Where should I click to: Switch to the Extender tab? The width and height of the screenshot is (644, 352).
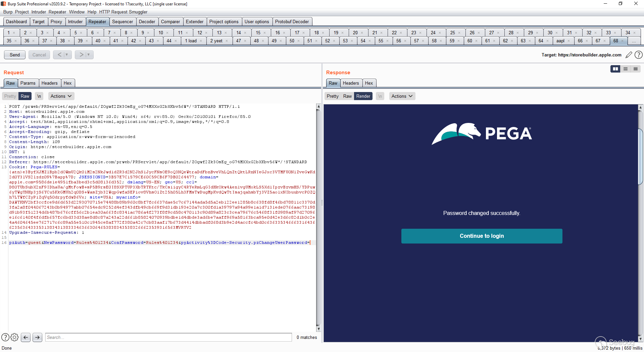click(x=195, y=21)
